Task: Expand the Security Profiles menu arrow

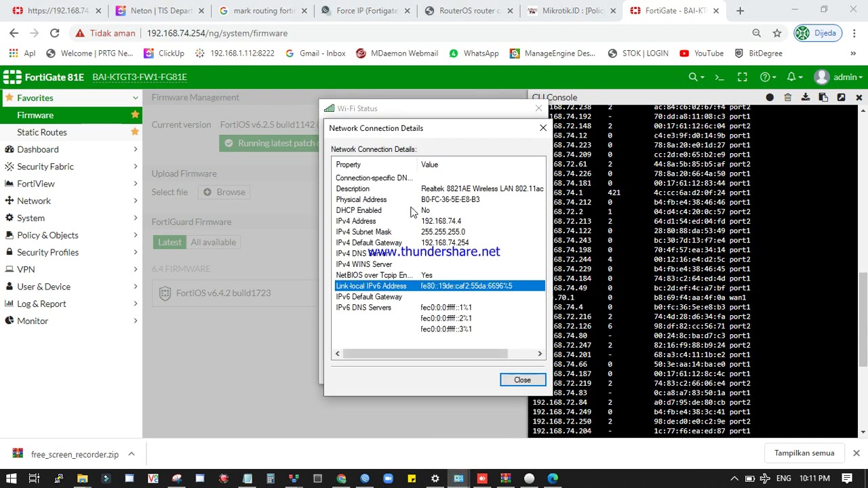Action: coord(135,252)
